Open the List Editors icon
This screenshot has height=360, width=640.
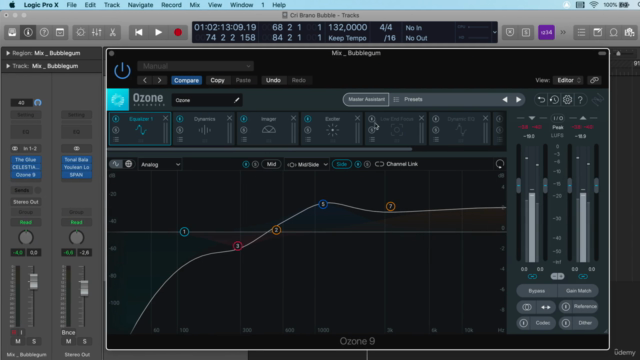pyautogui.click(x=581, y=32)
